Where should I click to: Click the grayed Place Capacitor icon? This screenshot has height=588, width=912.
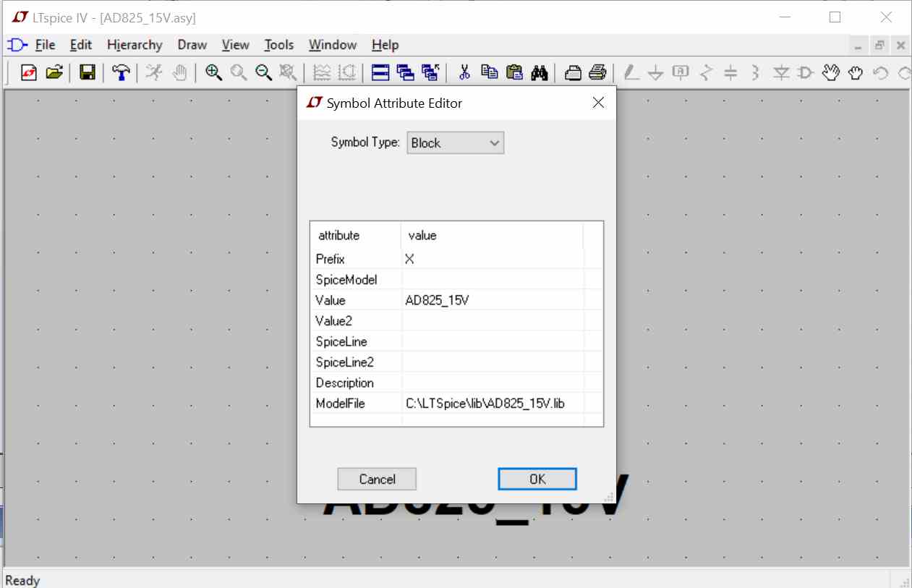tap(731, 72)
